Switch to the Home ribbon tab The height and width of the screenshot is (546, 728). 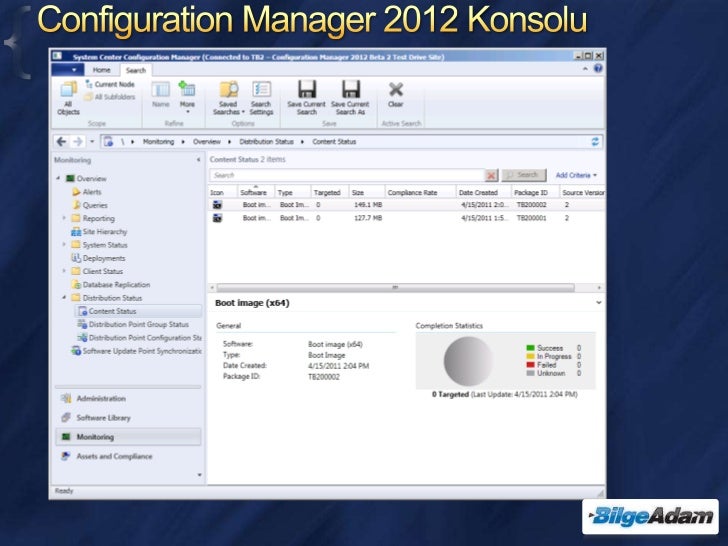click(101, 70)
